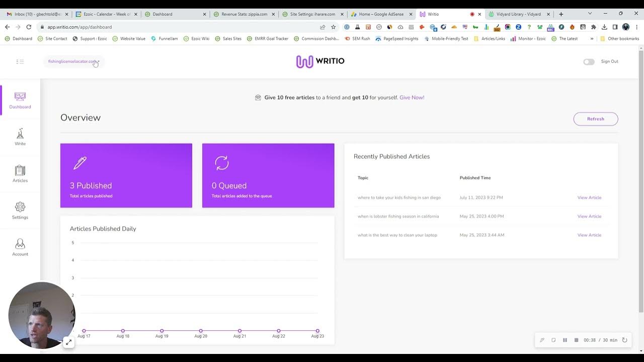This screenshot has height=362, width=644.
Task: Open the Dashboard section in the sidebar
Action: pyautogui.click(x=20, y=101)
